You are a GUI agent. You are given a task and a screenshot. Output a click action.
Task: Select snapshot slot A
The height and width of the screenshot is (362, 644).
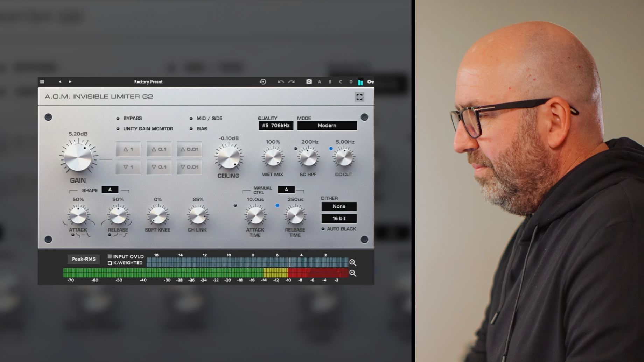click(320, 82)
